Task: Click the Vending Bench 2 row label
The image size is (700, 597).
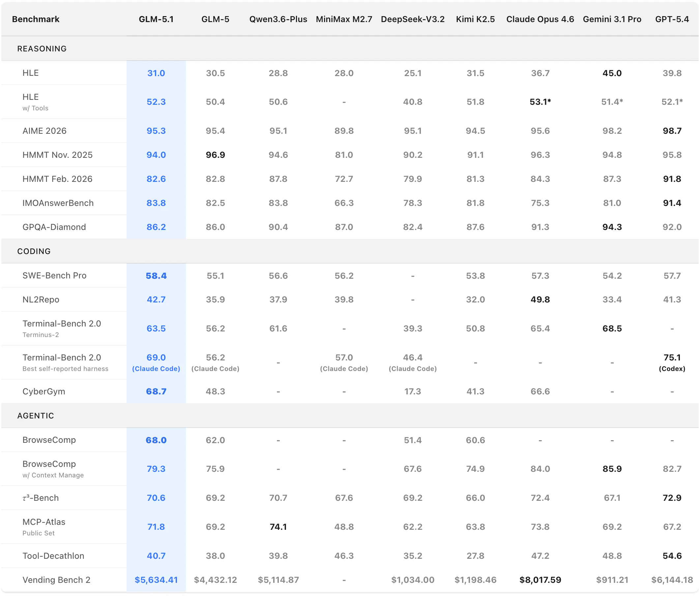Action: click(x=56, y=580)
